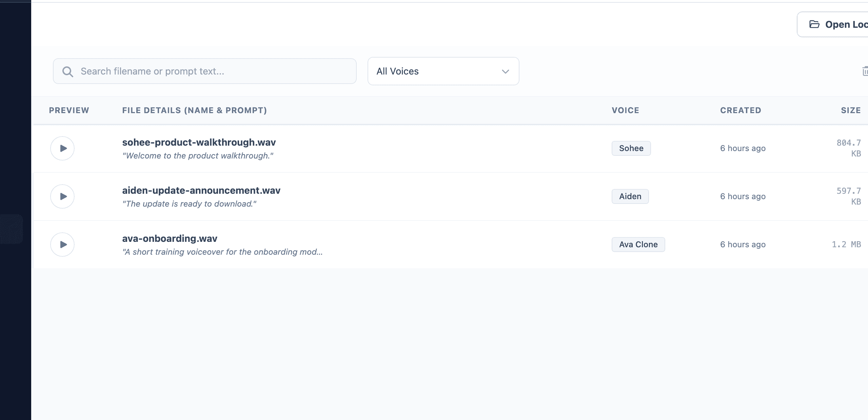Click 597.7 KB size value
Viewport: 868px width, 420px height.
tap(849, 196)
